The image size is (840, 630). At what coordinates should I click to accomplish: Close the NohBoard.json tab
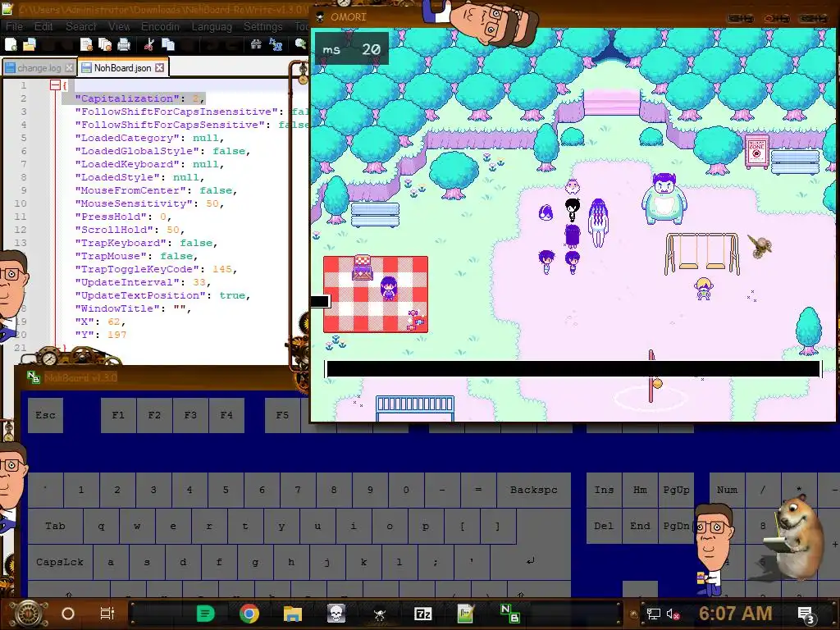(160, 68)
